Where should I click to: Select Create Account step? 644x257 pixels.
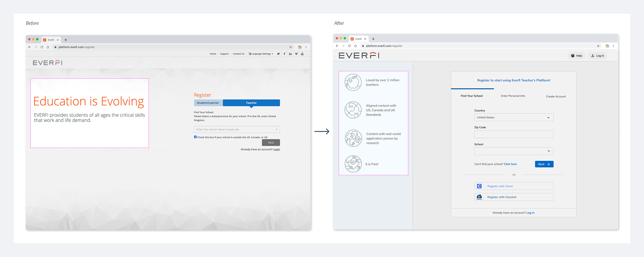tap(556, 97)
